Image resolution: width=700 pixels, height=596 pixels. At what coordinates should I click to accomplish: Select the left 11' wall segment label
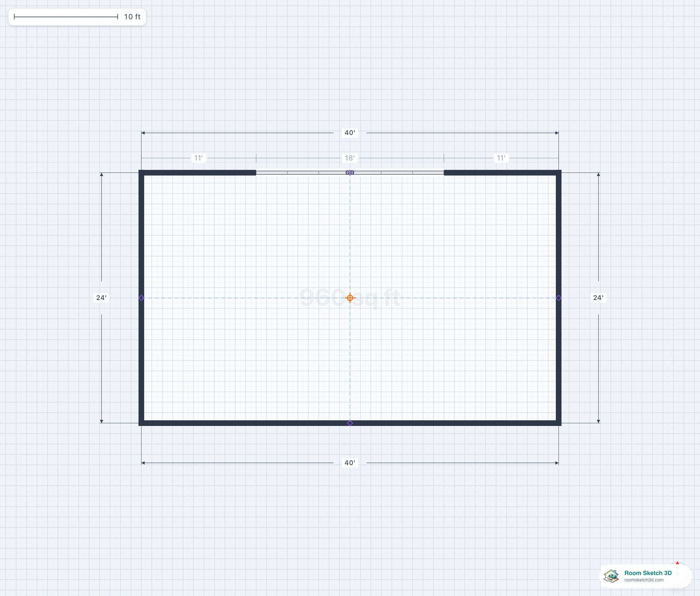click(x=198, y=158)
